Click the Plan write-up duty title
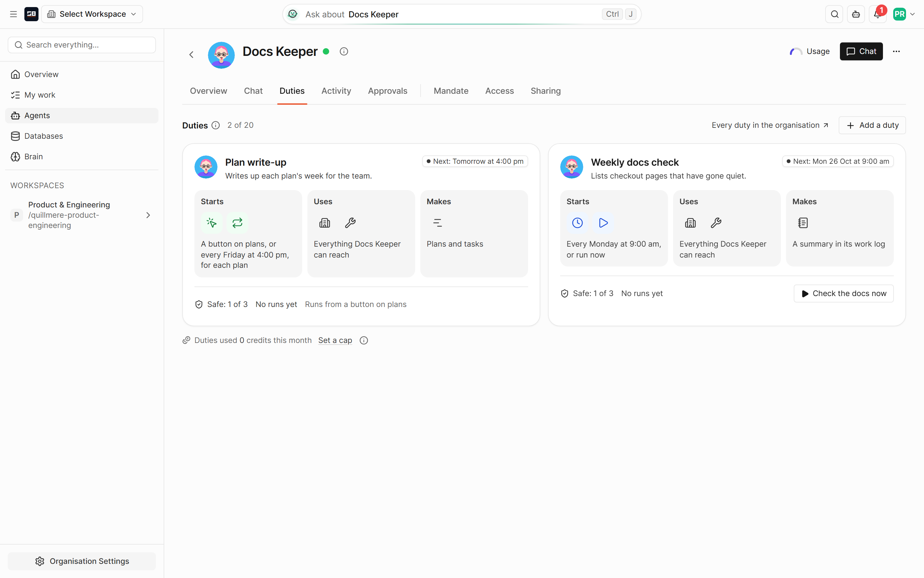The image size is (924, 578). point(255,162)
